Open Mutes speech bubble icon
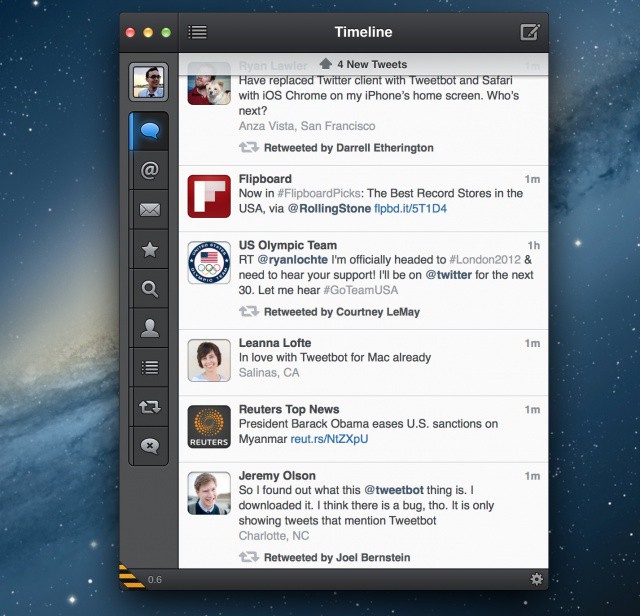Screen dimensions: 640x616 tap(150, 446)
